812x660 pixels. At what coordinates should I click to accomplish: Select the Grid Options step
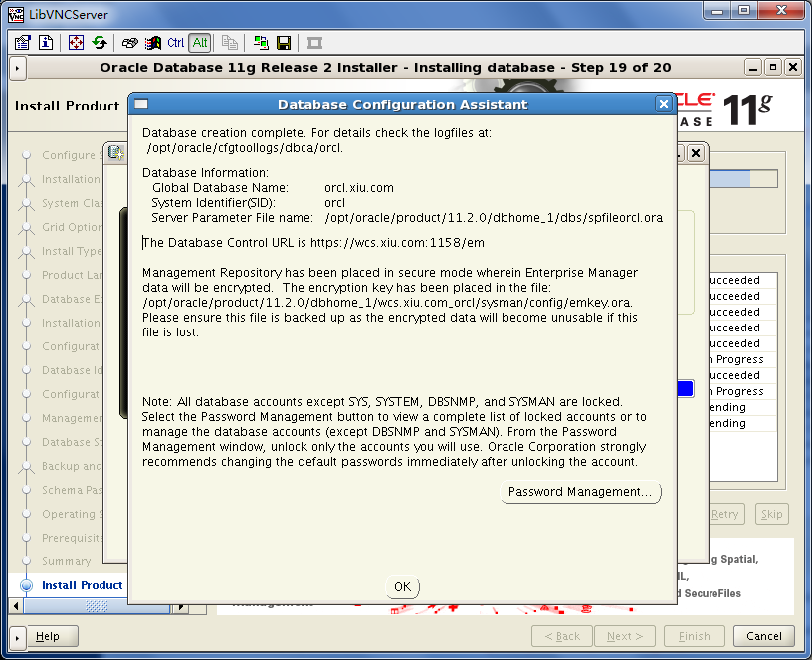click(x=73, y=227)
